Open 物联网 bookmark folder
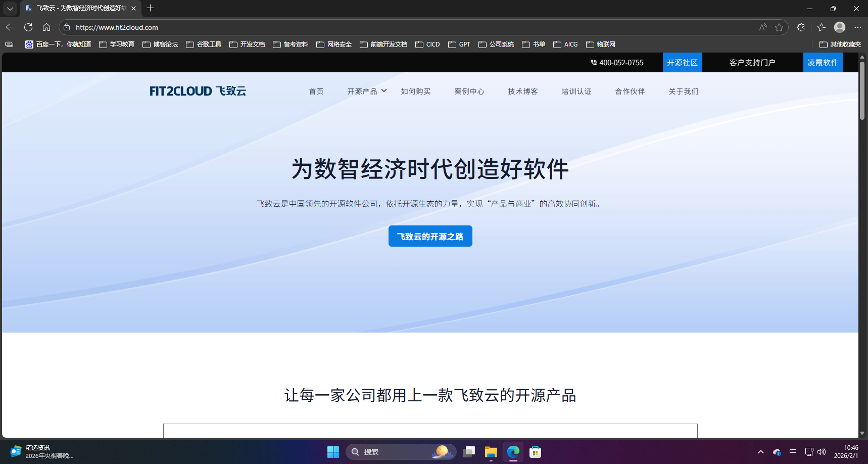 (x=601, y=44)
